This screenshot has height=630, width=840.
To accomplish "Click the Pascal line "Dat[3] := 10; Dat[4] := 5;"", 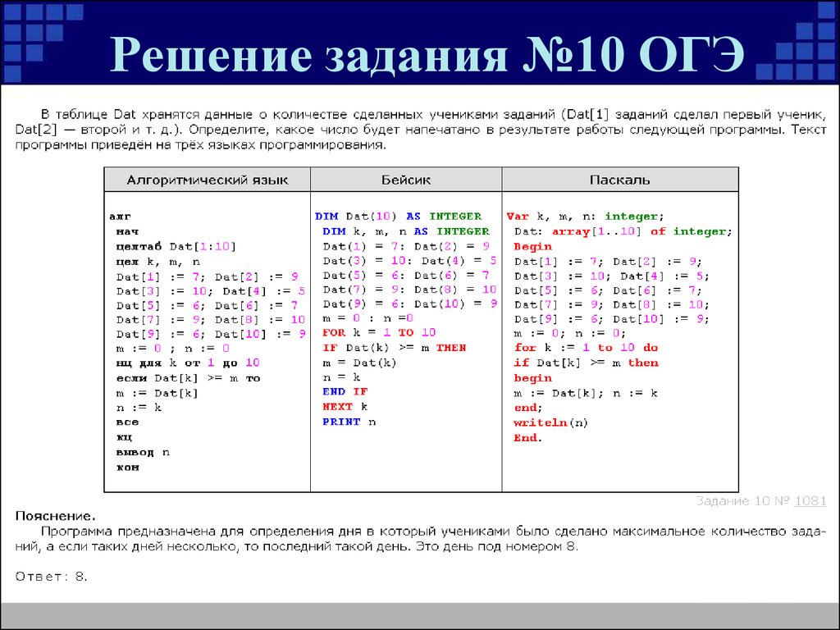I will point(612,276).
